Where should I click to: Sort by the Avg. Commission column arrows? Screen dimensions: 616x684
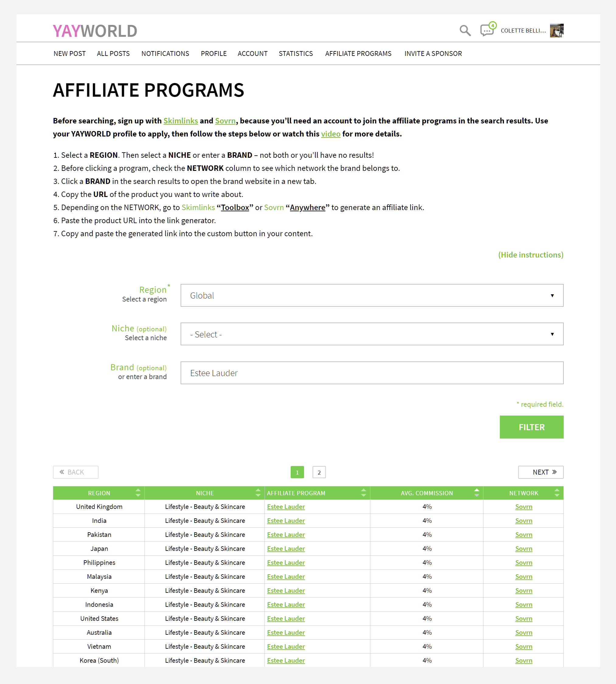tap(476, 493)
